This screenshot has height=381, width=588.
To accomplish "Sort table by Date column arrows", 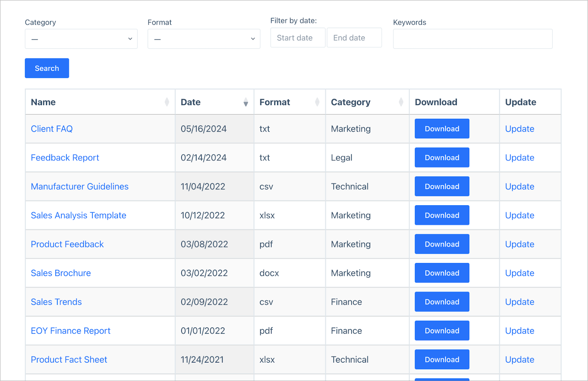I will (245, 102).
